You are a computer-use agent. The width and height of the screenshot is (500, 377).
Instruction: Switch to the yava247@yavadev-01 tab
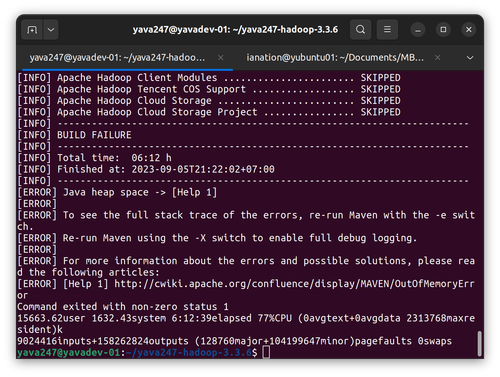117,58
